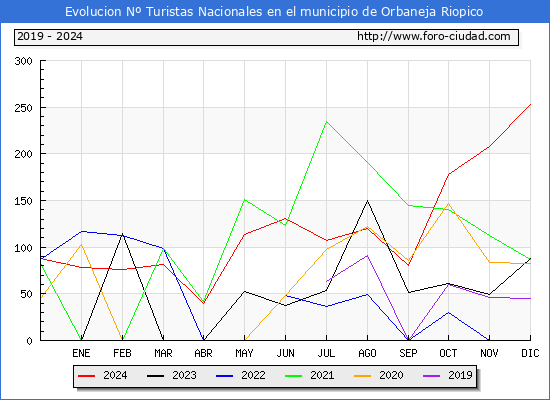Click the MAR month axis label
This screenshot has height=400, width=550.
click(x=163, y=353)
